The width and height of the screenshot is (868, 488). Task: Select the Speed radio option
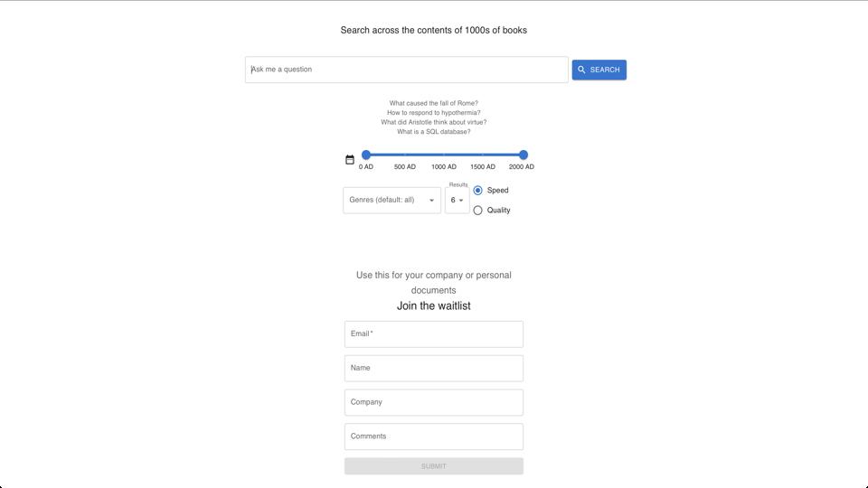point(478,191)
